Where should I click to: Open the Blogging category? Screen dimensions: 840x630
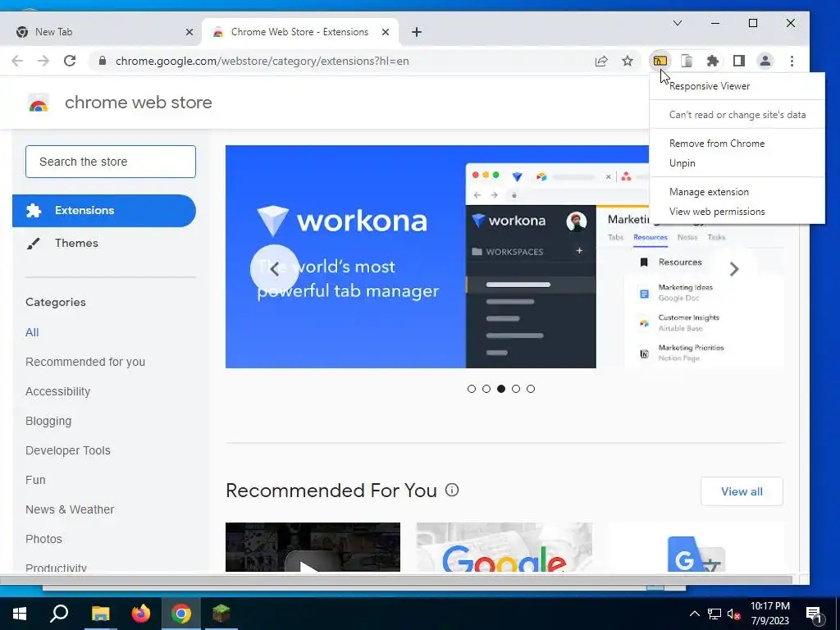(x=48, y=421)
